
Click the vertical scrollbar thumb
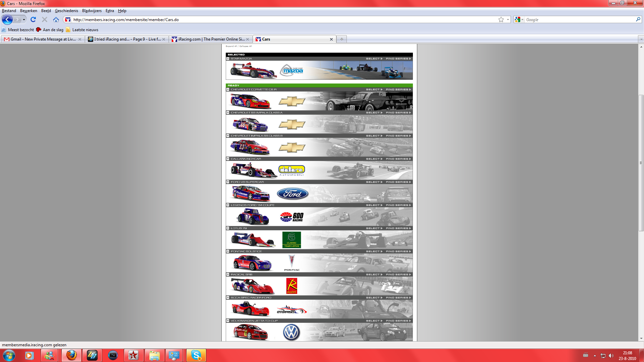pyautogui.click(x=641, y=163)
